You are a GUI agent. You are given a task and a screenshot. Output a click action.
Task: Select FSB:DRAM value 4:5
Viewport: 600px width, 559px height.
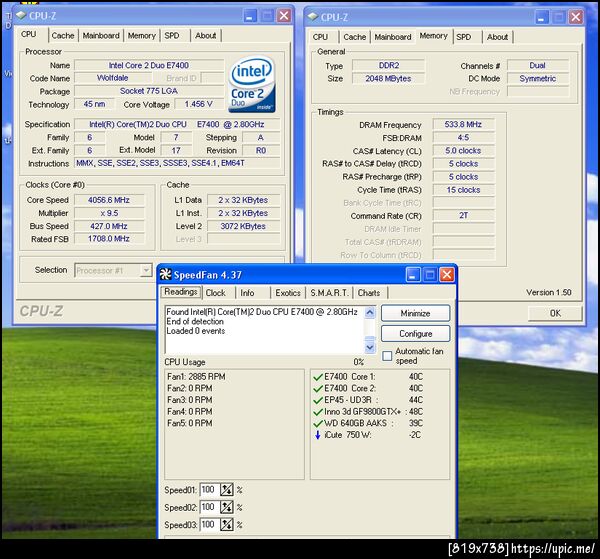click(x=463, y=137)
